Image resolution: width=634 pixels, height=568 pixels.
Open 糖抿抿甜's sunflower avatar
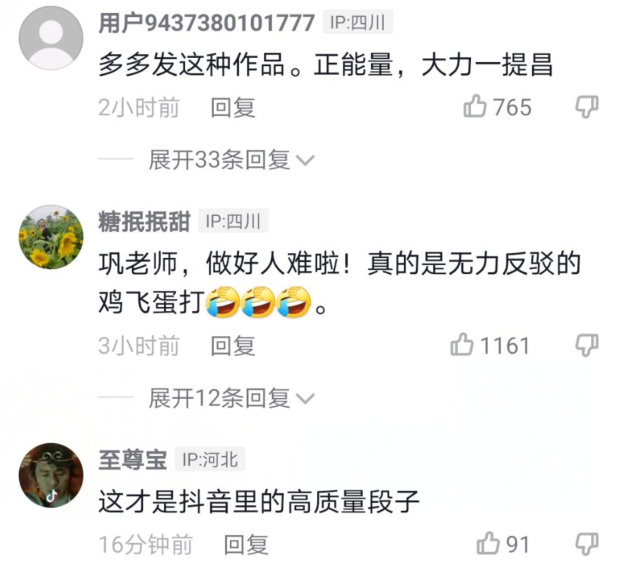click(51, 237)
